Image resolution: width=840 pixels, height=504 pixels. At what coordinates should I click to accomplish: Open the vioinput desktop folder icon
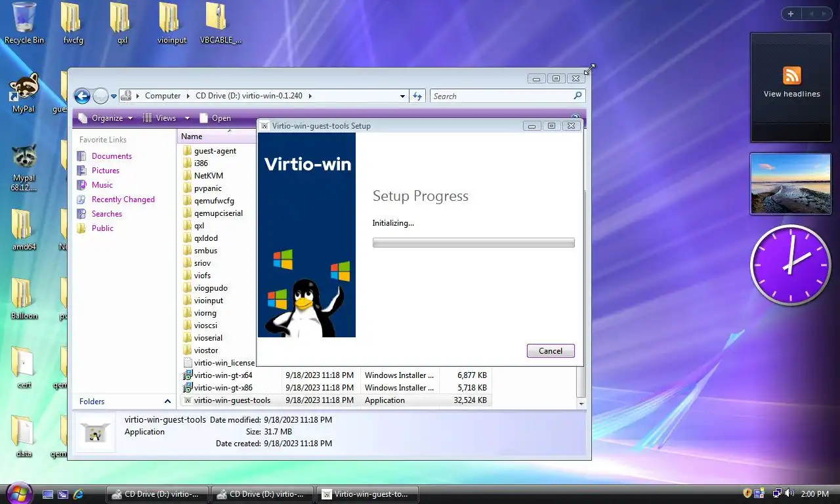pos(172,23)
